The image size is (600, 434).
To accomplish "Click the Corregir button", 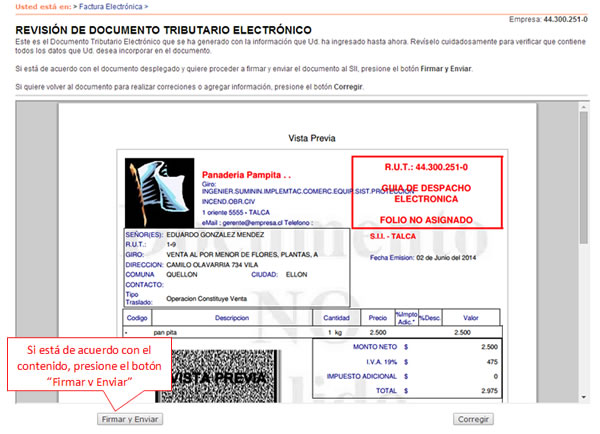I will [473, 419].
